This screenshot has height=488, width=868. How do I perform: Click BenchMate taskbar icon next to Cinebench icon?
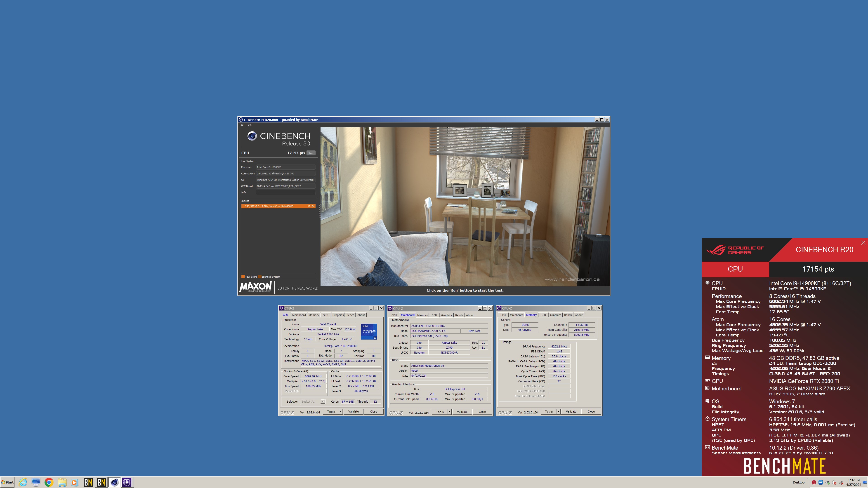101,482
